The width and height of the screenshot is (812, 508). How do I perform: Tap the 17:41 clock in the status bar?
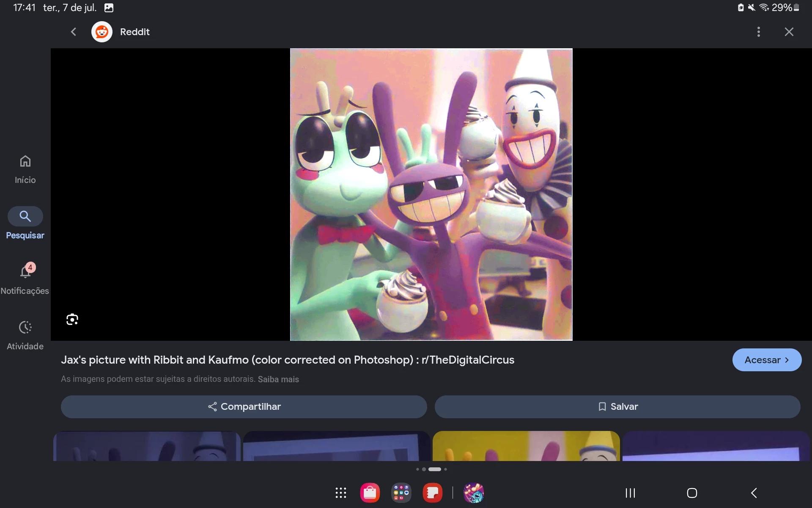tap(25, 8)
